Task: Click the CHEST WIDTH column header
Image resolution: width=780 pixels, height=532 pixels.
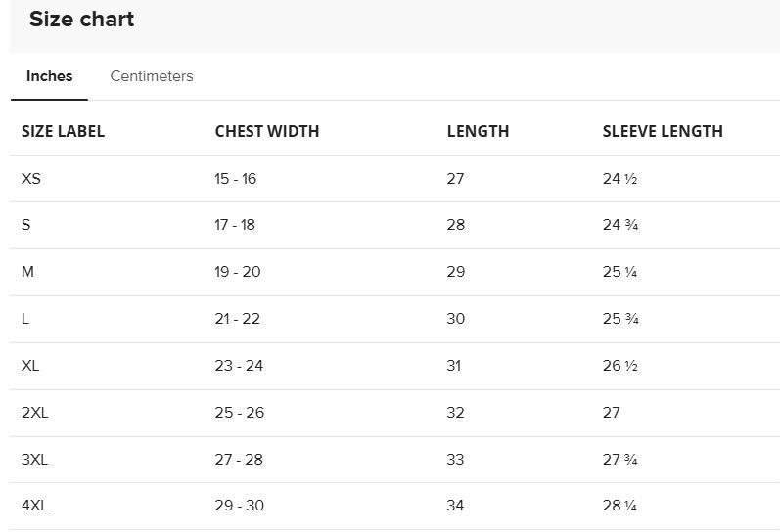Action: tap(267, 131)
